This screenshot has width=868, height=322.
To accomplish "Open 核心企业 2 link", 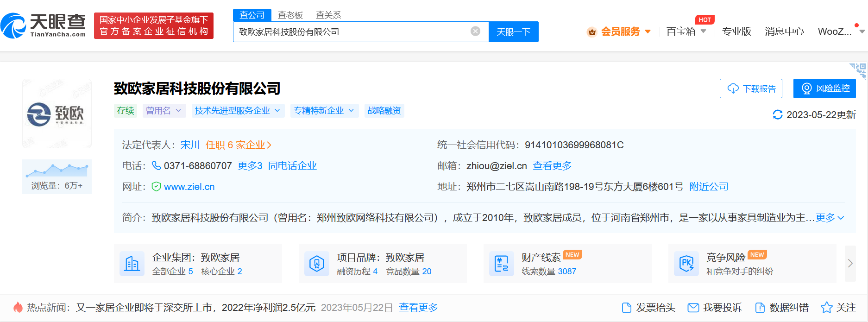I will [x=221, y=271].
